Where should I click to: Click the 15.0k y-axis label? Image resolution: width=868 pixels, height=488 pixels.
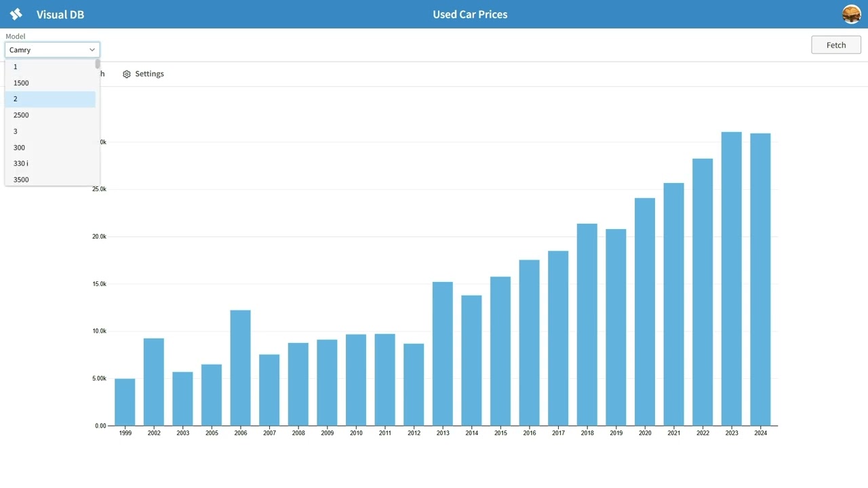(x=100, y=284)
